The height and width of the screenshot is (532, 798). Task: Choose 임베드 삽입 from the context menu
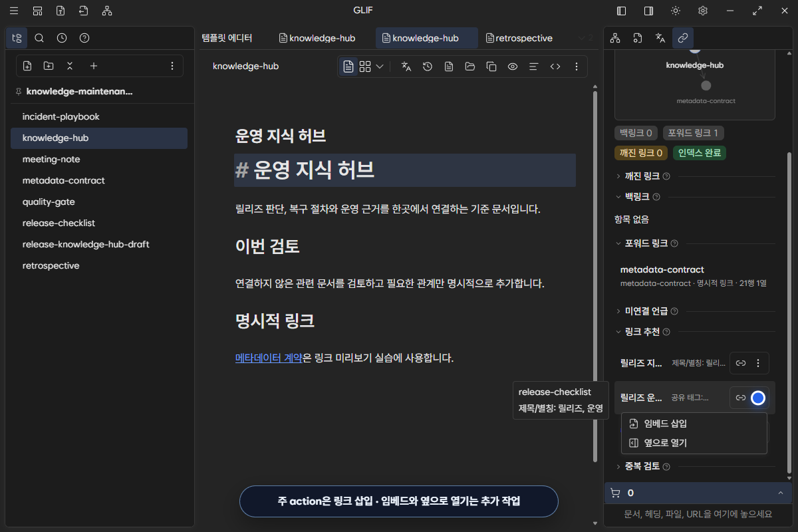point(694,424)
